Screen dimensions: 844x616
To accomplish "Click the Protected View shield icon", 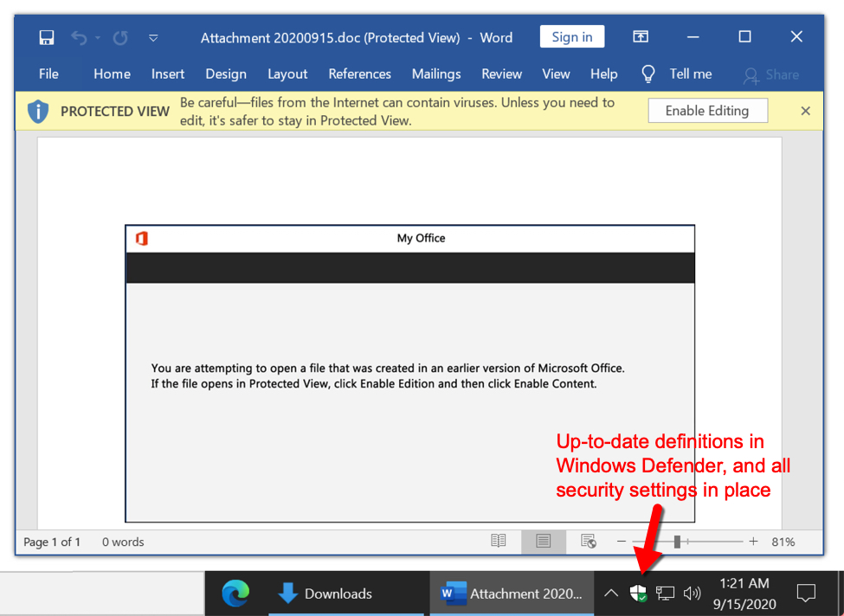I will (38, 112).
